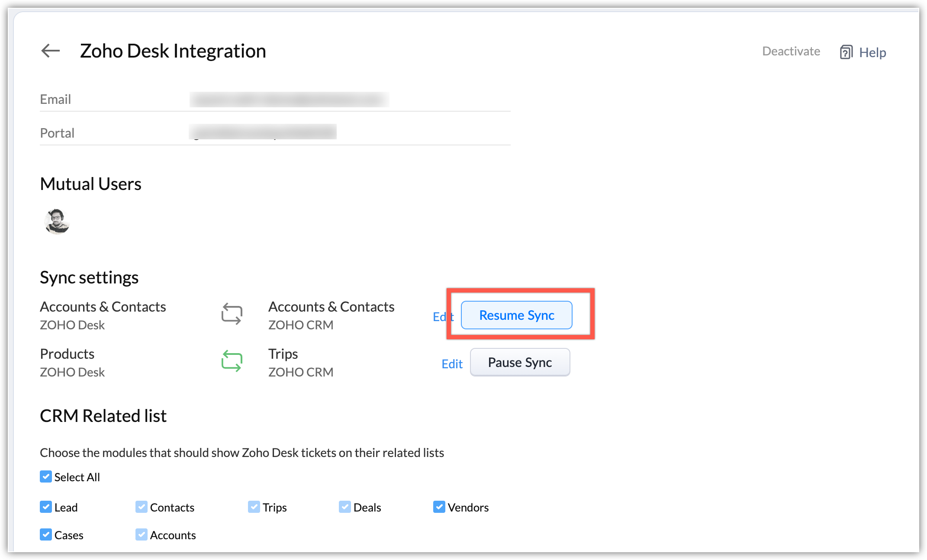Click the blurred Email field value
The height and width of the screenshot is (560, 927).
[289, 100]
